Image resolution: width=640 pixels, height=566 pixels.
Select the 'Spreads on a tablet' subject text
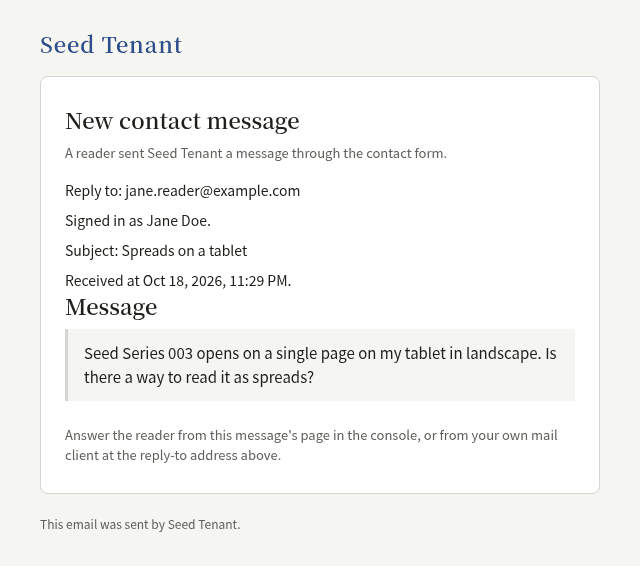(x=184, y=251)
